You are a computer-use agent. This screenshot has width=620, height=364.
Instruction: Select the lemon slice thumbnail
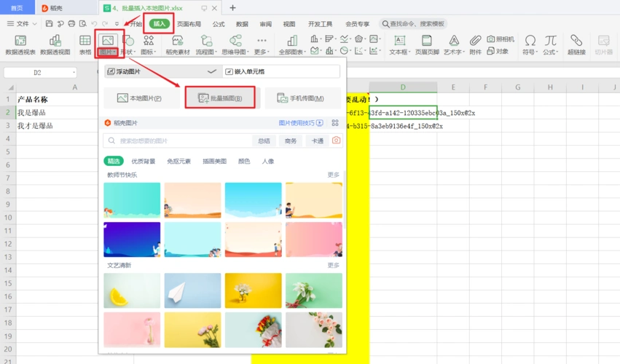132,290
